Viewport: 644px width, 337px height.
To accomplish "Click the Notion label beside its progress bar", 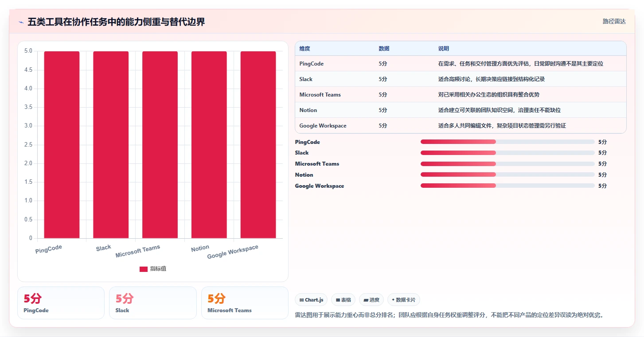I will click(x=304, y=175).
